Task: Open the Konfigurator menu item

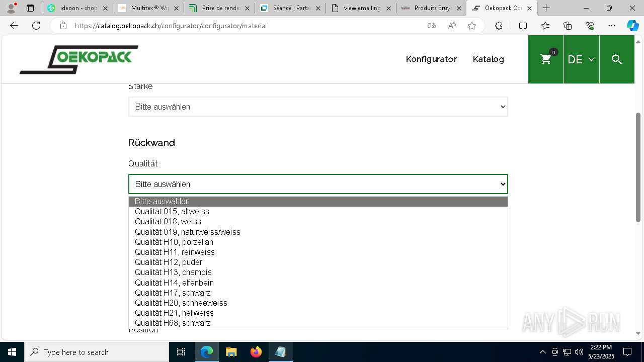Action: click(x=431, y=59)
